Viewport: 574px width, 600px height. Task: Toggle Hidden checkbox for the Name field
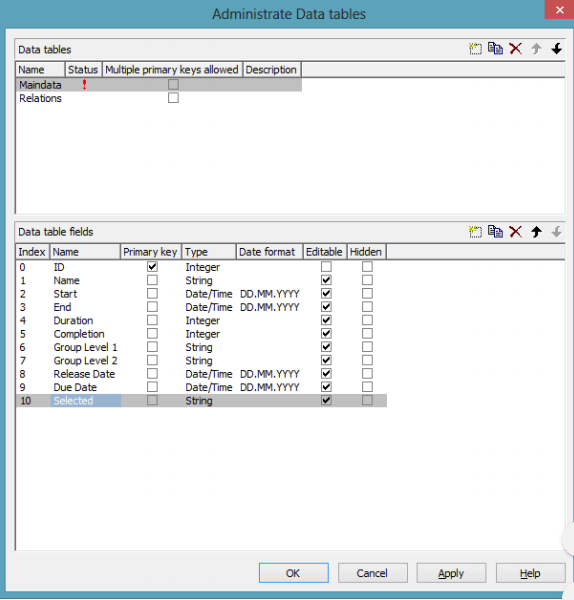[367, 280]
